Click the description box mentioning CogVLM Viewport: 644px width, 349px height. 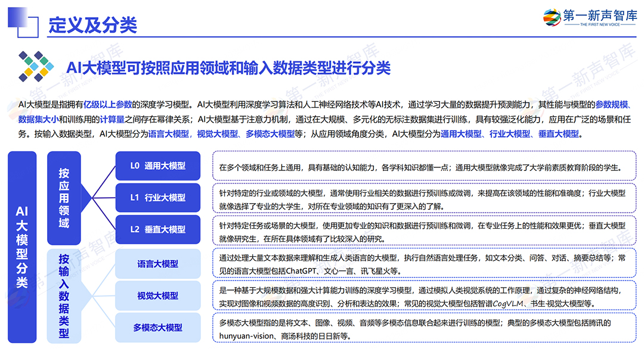(425, 296)
